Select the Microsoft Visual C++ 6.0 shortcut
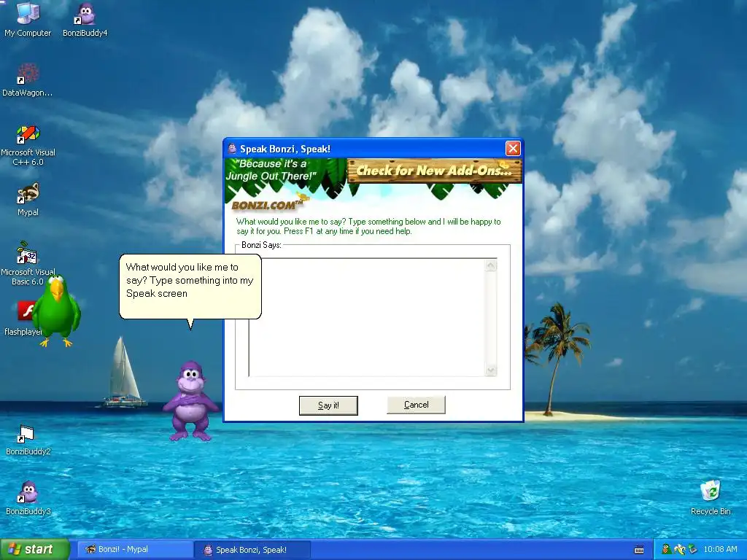The width and height of the screenshot is (747, 560). click(28, 145)
